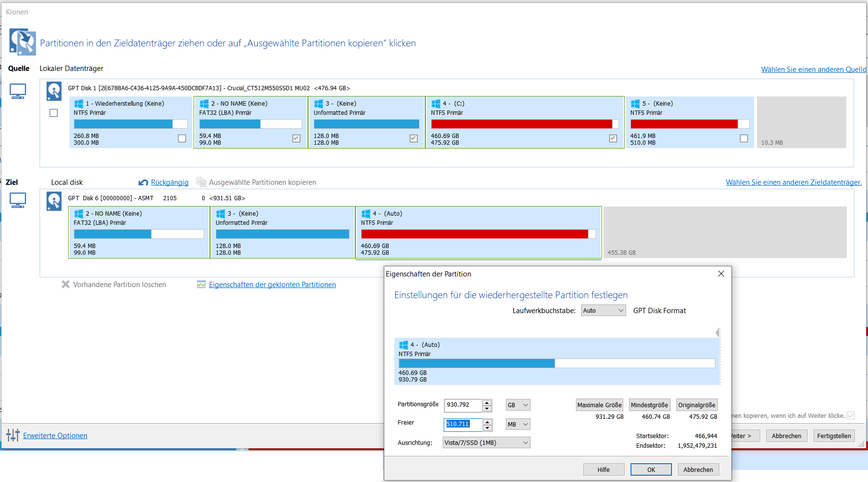Open Erweiterte Optionen link
Screen dimensions: 868x482
click(55, 436)
